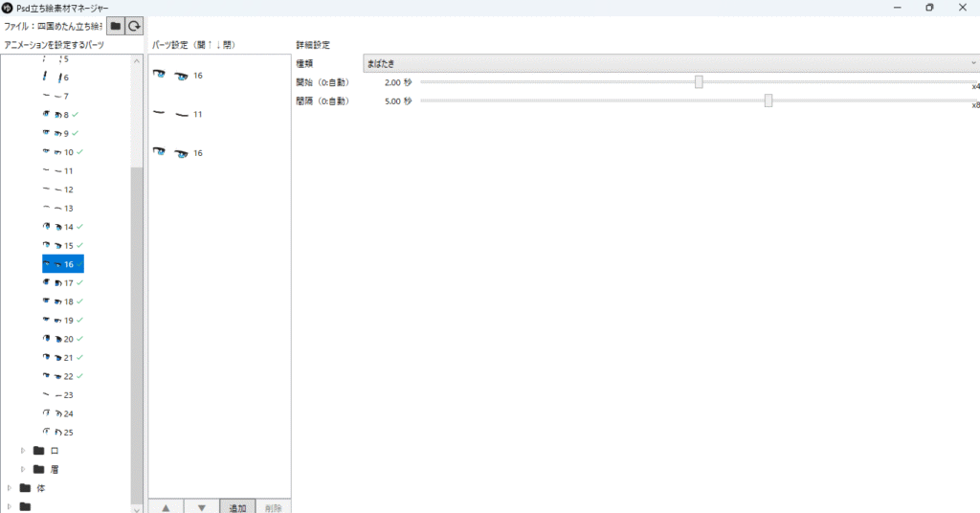Viewport: 980px width, 513px height.
Task: Click the open file folder icon
Action: (115, 27)
